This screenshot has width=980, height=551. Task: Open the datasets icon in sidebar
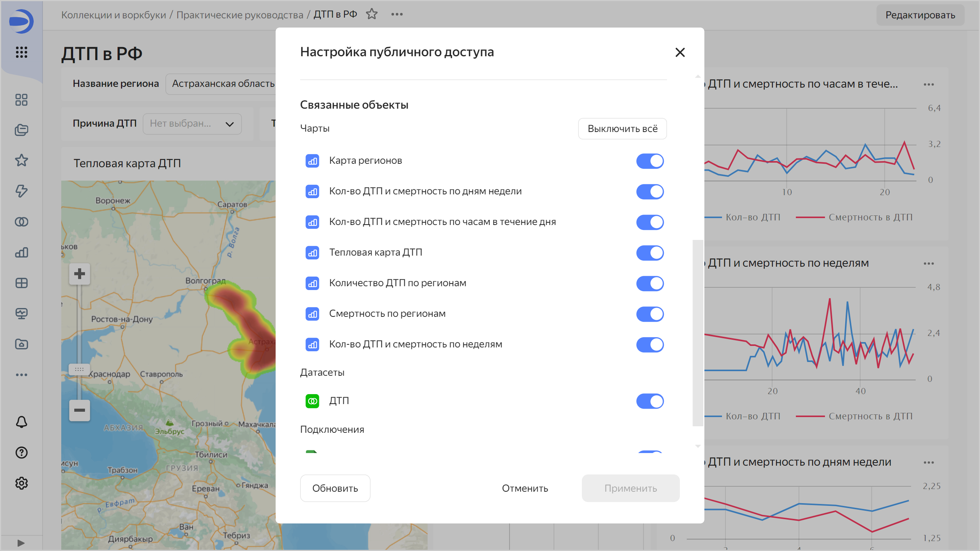pos(21,222)
